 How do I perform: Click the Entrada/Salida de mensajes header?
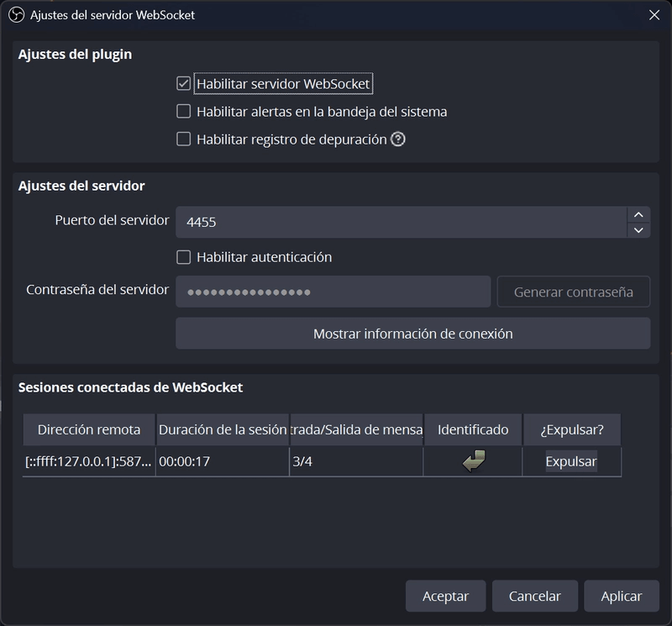(x=356, y=429)
